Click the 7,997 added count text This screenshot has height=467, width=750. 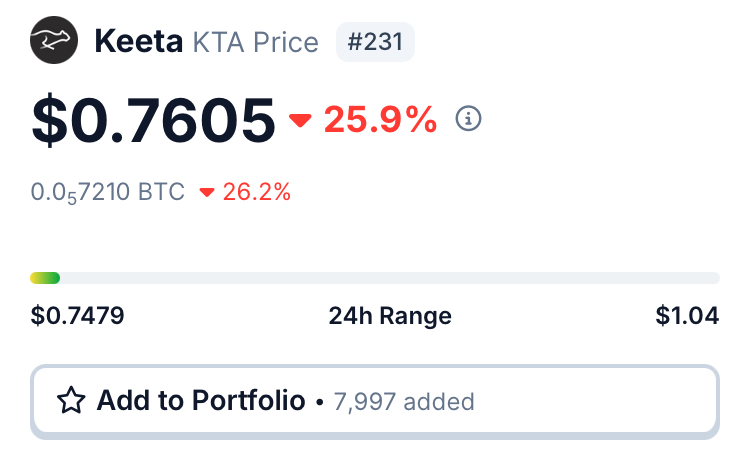(404, 401)
